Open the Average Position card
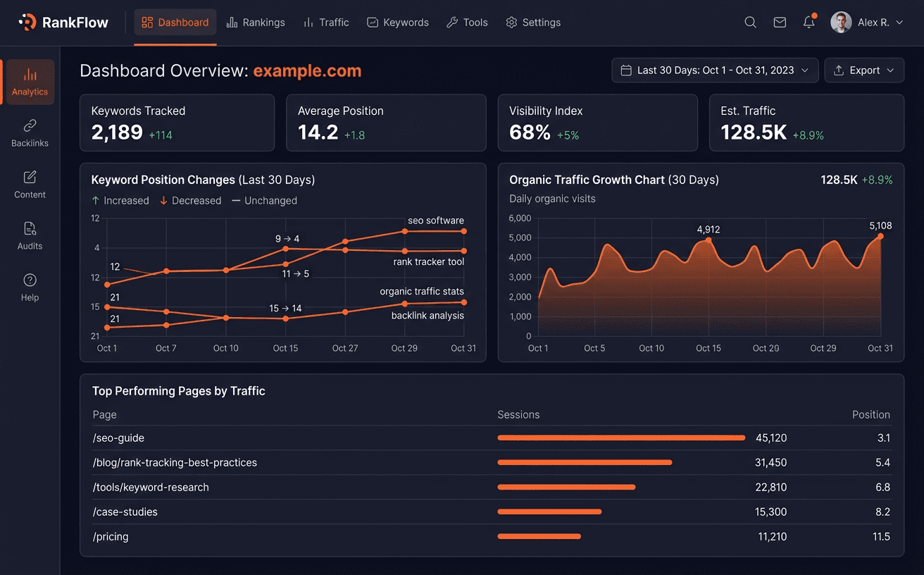Image resolution: width=924 pixels, height=575 pixels. pyautogui.click(x=386, y=123)
